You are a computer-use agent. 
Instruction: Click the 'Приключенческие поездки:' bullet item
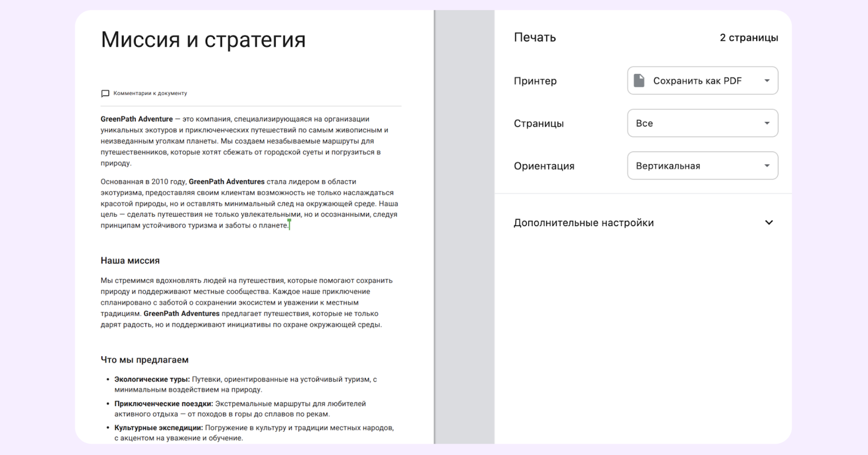(x=164, y=404)
